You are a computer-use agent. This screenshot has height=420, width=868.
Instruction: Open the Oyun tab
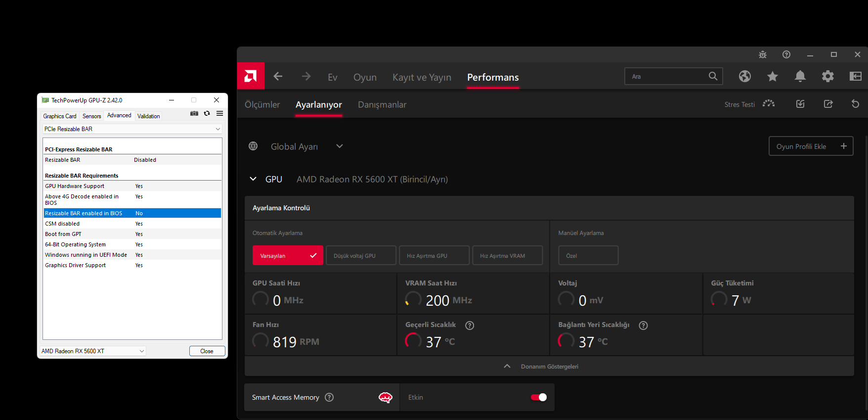365,78
